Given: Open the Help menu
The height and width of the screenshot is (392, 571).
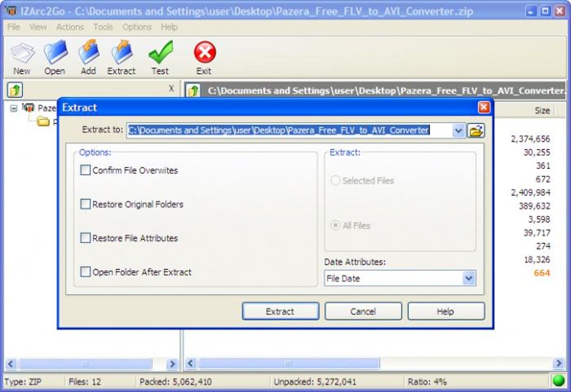Looking at the screenshot, I should point(169,27).
